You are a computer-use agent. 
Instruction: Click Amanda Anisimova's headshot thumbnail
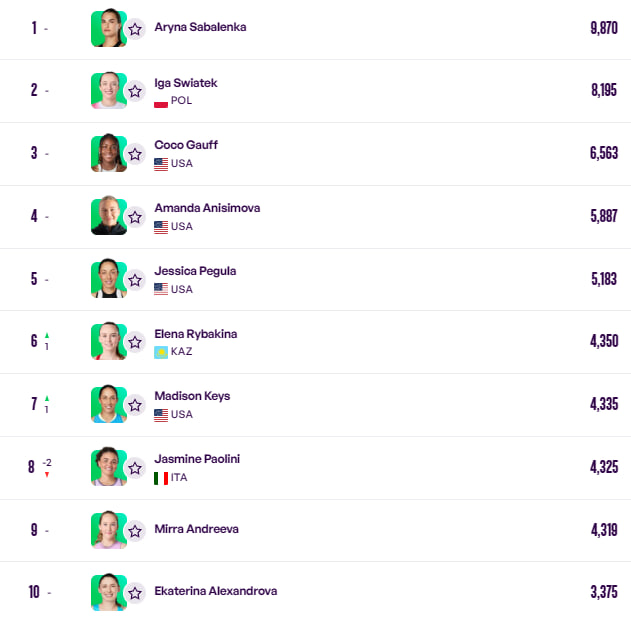click(x=108, y=216)
